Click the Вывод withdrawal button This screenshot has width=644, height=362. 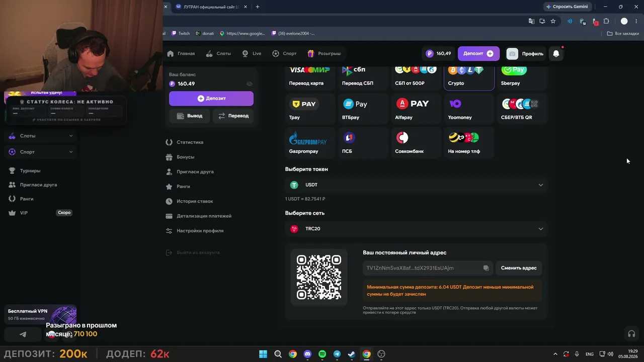coord(190,116)
